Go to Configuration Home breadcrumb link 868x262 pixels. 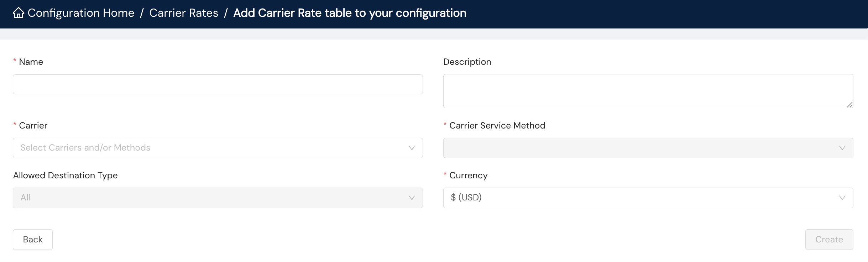coord(81,13)
